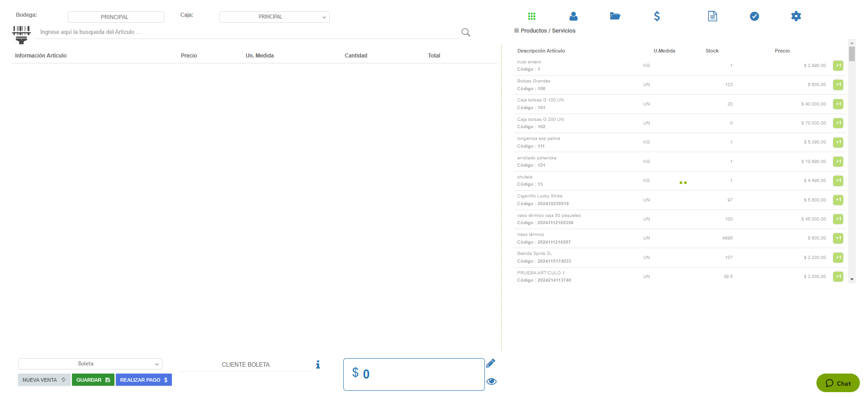Screen dimensions: 868x398
Task: Open the document icon in toolbar
Action: pos(712,16)
